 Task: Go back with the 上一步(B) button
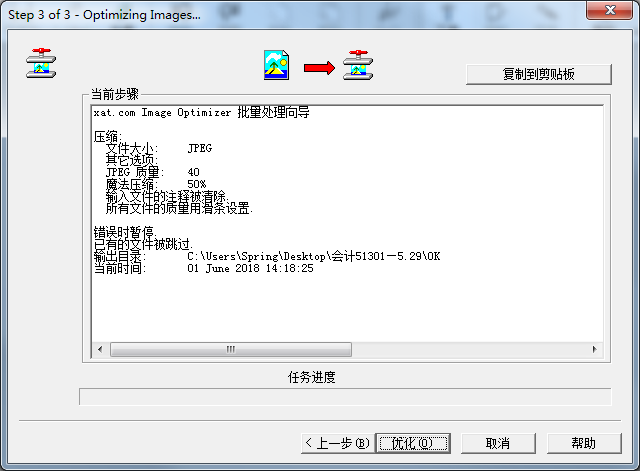pos(338,443)
